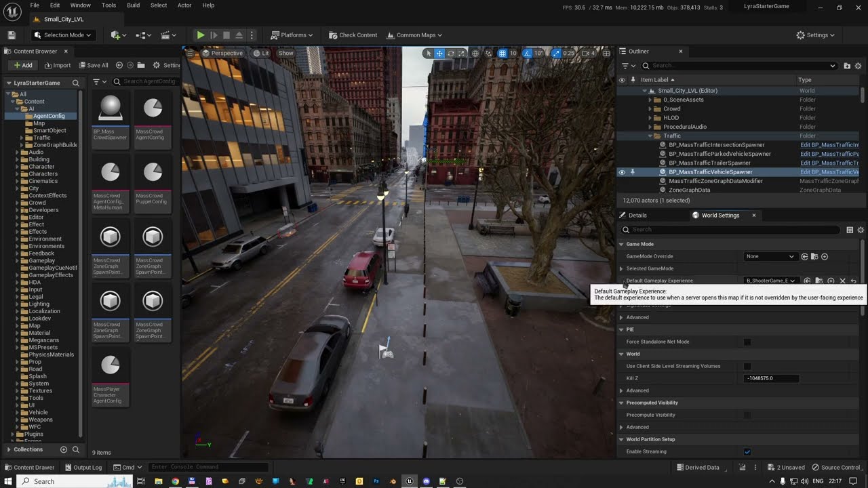Toggle scale snapping
868x488 pixels.
(556, 53)
